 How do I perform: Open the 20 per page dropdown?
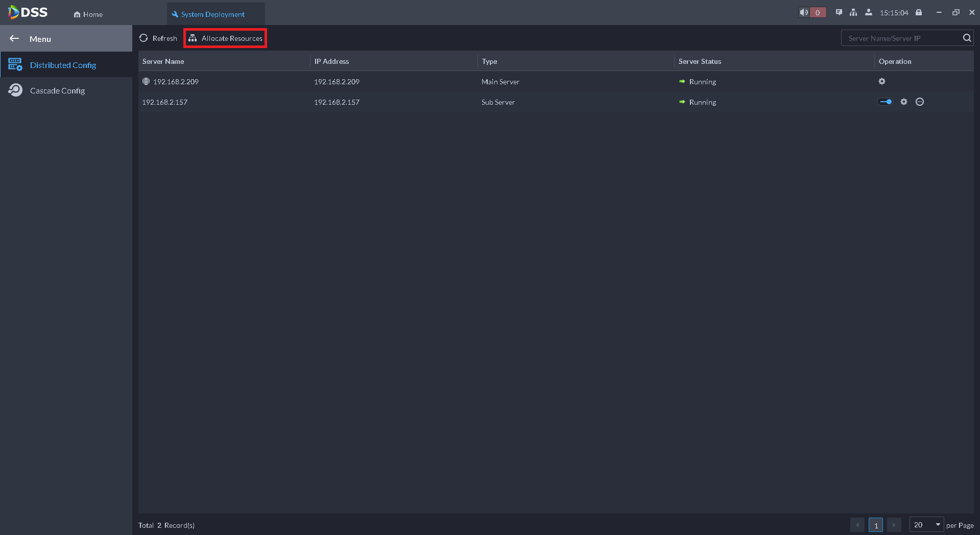(926, 525)
